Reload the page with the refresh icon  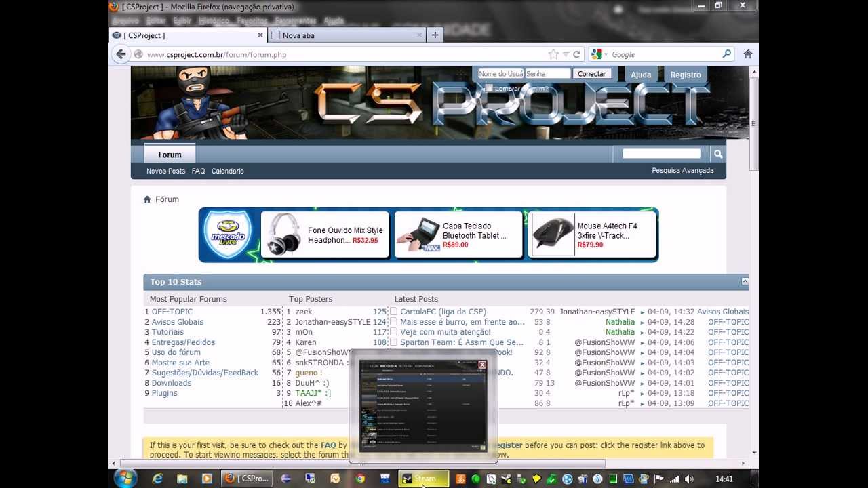click(577, 54)
